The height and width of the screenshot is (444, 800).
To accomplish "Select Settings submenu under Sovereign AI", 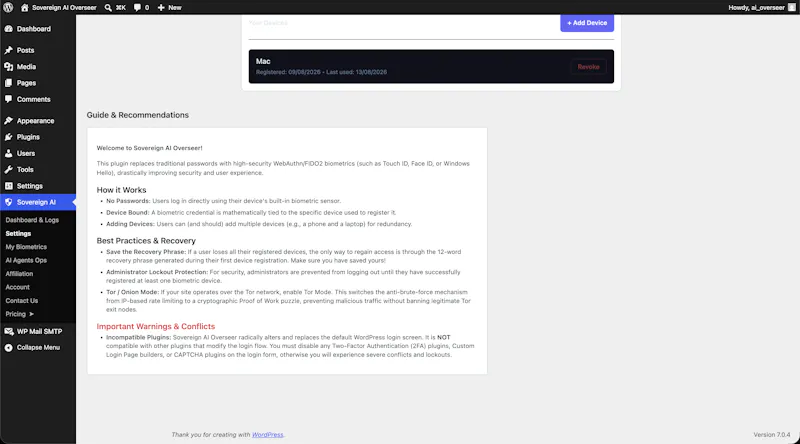I will 18,233.
